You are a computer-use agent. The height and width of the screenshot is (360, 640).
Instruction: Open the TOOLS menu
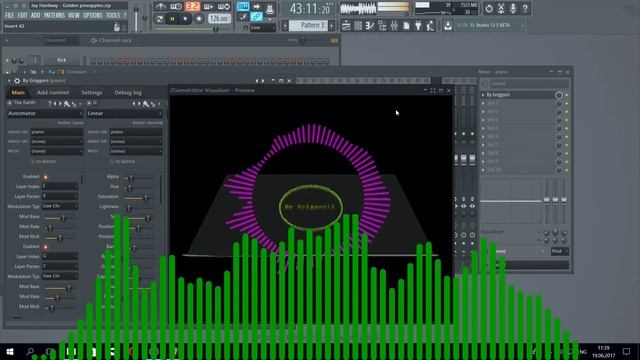pyautogui.click(x=113, y=16)
